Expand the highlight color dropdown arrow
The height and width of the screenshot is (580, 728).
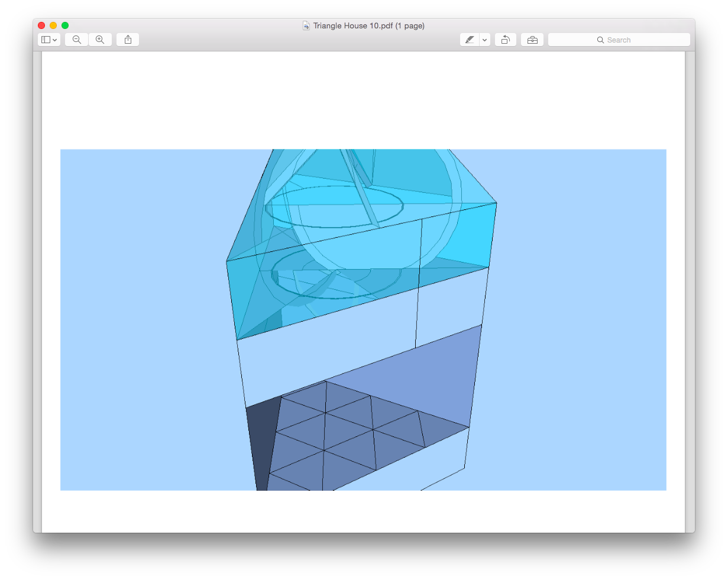(485, 40)
